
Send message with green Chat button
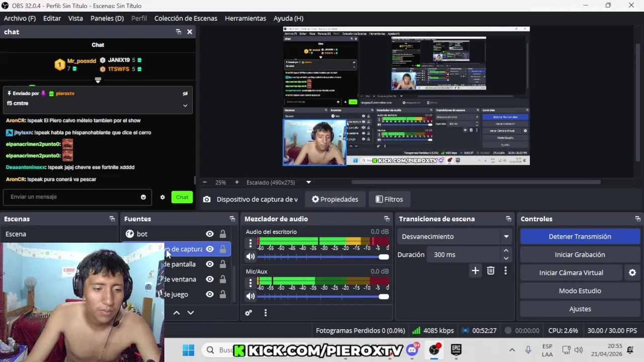coord(182,197)
